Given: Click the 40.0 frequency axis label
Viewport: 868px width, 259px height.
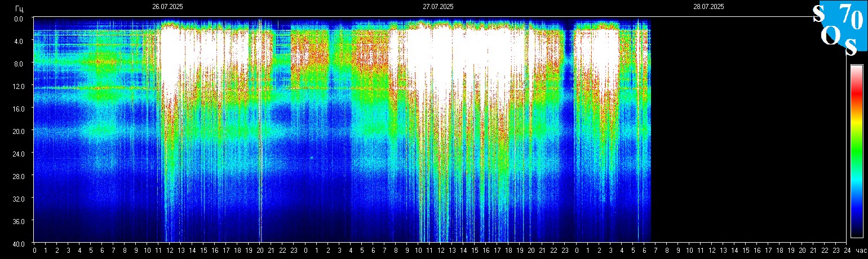Looking at the screenshot, I should click(17, 244).
